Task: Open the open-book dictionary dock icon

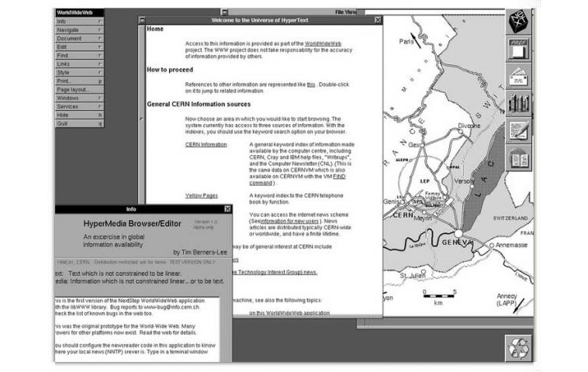Action: coord(519,158)
